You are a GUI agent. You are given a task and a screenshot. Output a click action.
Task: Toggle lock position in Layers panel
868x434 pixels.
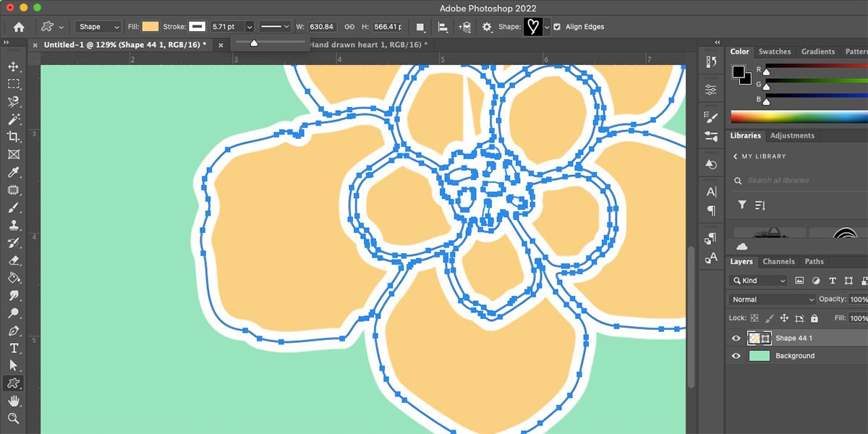784,318
